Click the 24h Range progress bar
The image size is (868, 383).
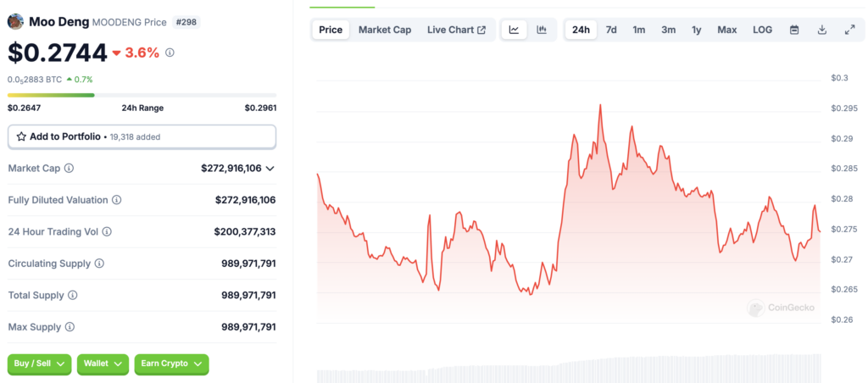[x=142, y=95]
